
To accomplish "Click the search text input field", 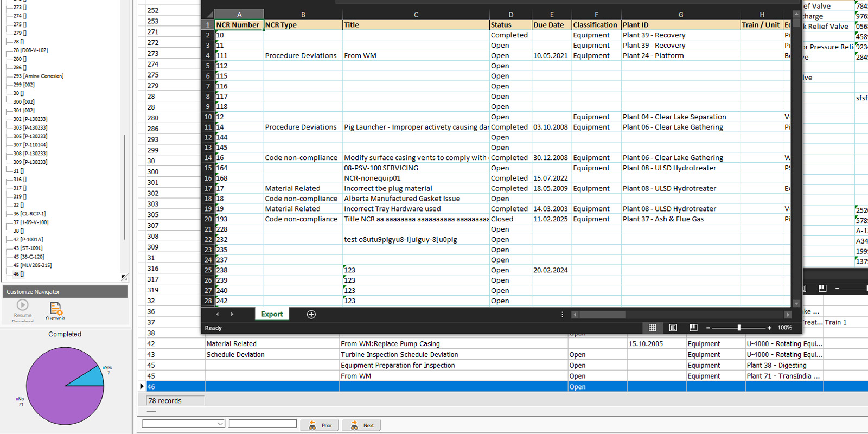I will [263, 424].
